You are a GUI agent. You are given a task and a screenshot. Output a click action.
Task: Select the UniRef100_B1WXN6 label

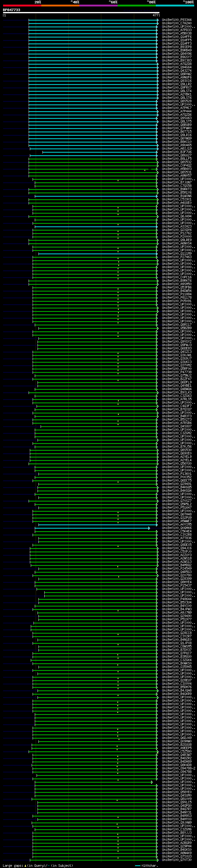click(x=176, y=196)
